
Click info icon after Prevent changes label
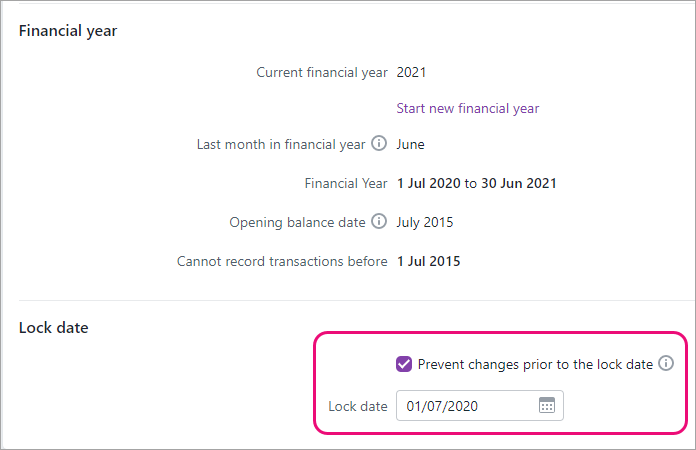click(x=666, y=364)
